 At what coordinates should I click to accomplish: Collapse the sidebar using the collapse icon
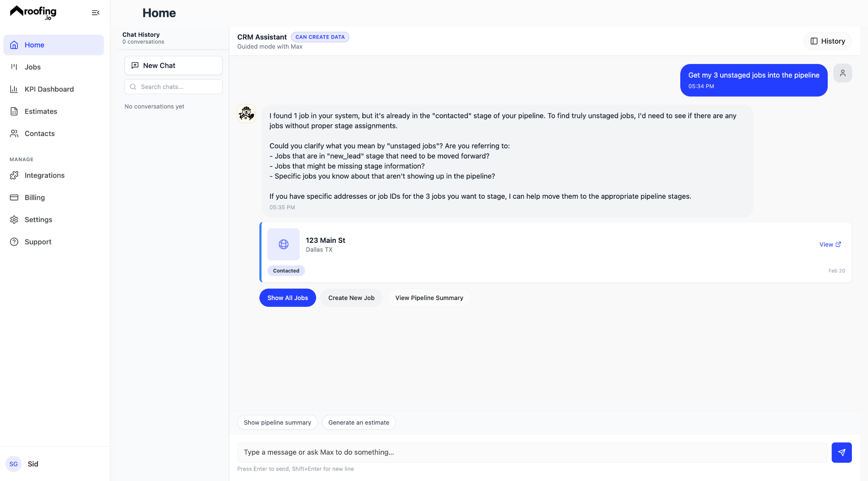coord(95,12)
